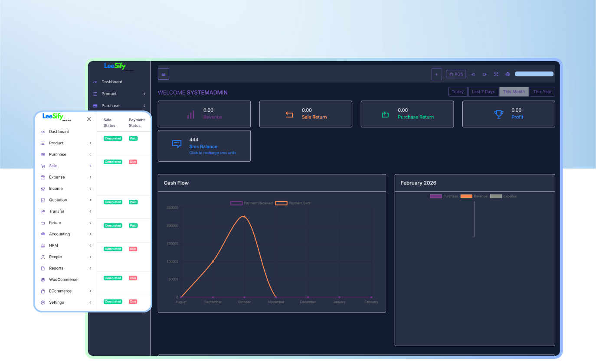Click the WooCommerce WordPress icon in sidebar

click(x=43, y=280)
